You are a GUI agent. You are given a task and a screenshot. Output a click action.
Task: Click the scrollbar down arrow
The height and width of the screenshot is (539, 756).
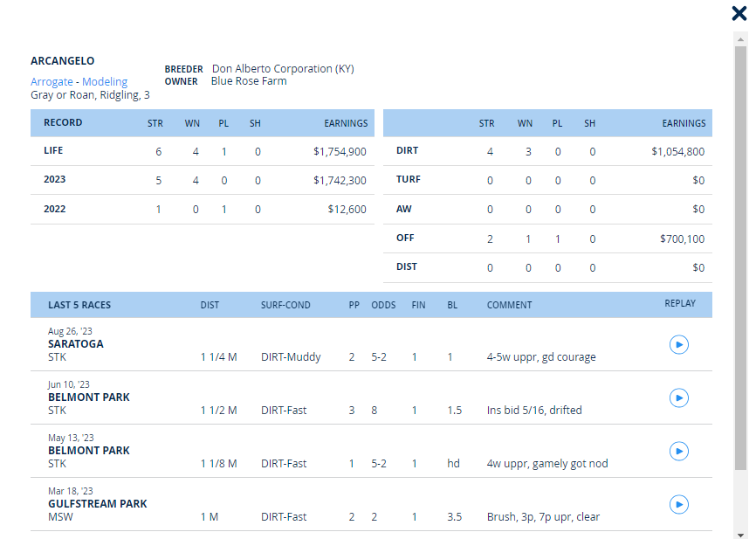click(740, 534)
